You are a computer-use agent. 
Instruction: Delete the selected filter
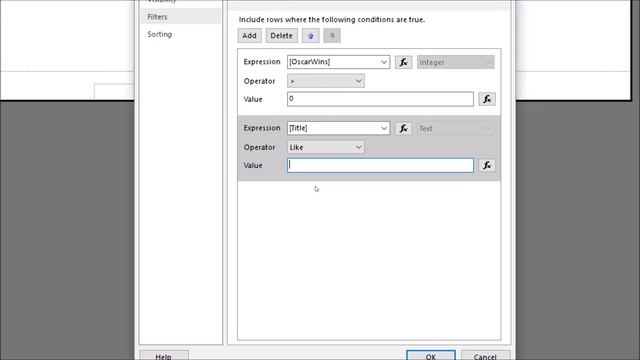pyautogui.click(x=281, y=36)
